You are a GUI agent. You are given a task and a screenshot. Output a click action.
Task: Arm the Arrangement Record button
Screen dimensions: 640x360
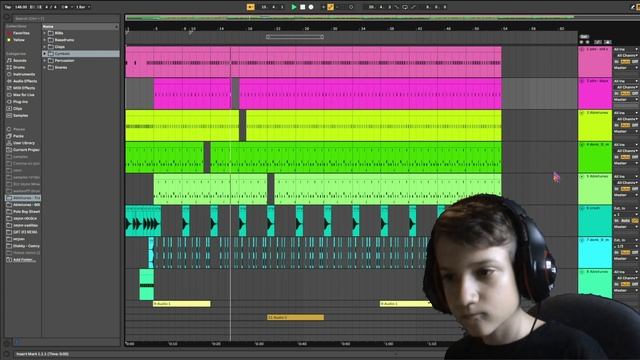[x=311, y=7]
